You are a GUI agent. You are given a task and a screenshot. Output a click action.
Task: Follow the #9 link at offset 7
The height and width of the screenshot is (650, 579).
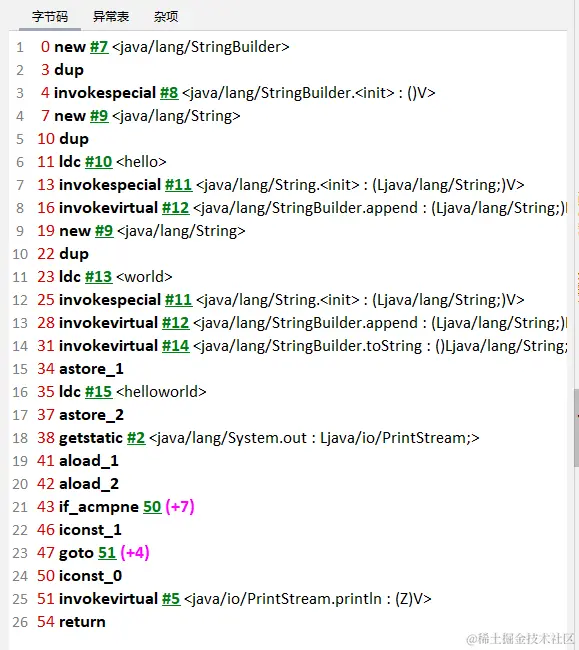click(x=99, y=116)
